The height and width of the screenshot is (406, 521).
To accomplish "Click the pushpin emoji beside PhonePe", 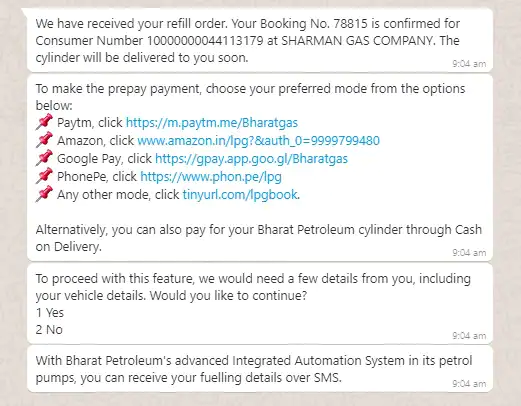I will pyautogui.click(x=44, y=176).
